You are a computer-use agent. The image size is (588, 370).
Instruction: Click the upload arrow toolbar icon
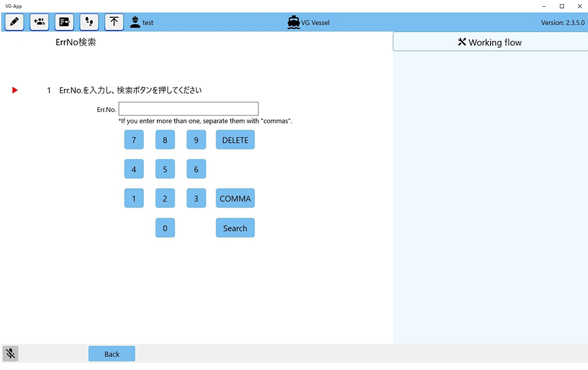tap(114, 22)
